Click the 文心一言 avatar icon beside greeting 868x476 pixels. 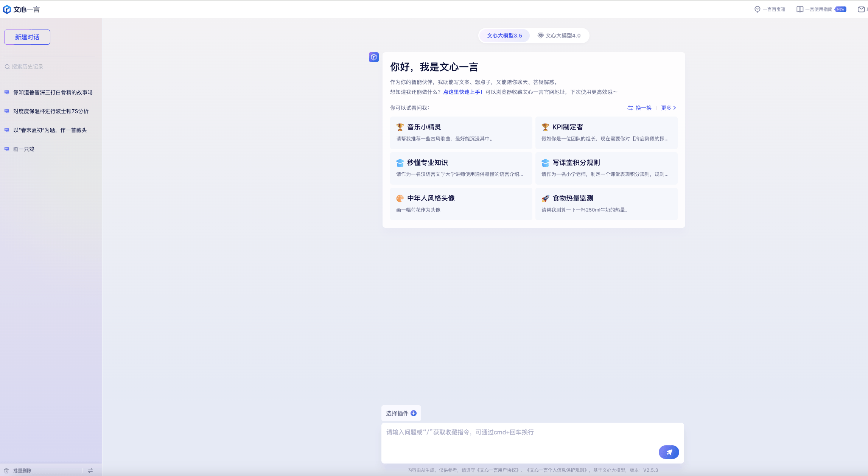click(374, 57)
